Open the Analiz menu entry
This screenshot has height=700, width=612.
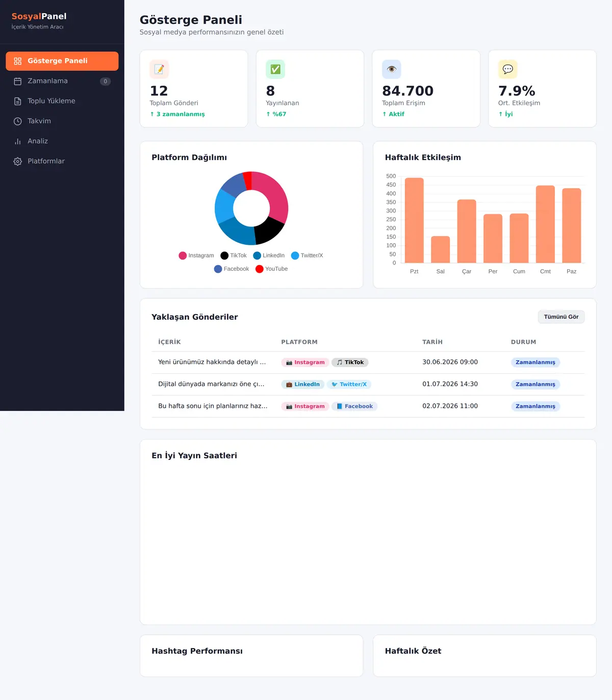click(x=62, y=141)
